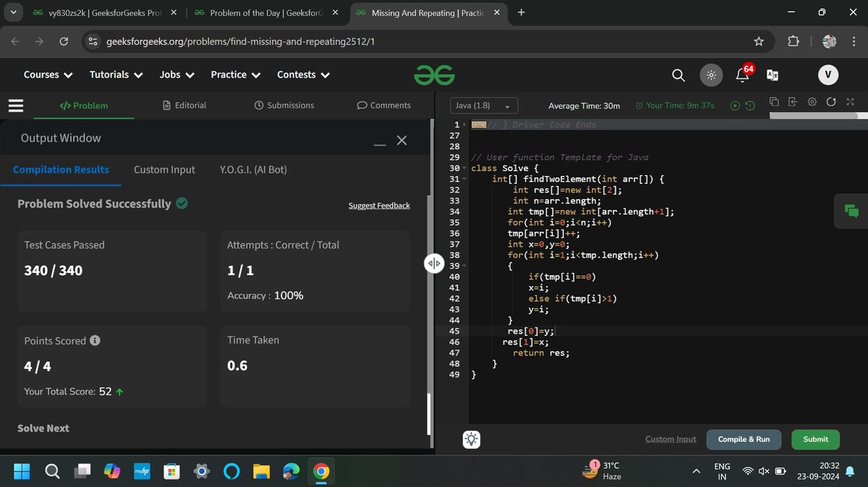Switch to the Comments tab
The image size is (868, 487).
pos(384,106)
